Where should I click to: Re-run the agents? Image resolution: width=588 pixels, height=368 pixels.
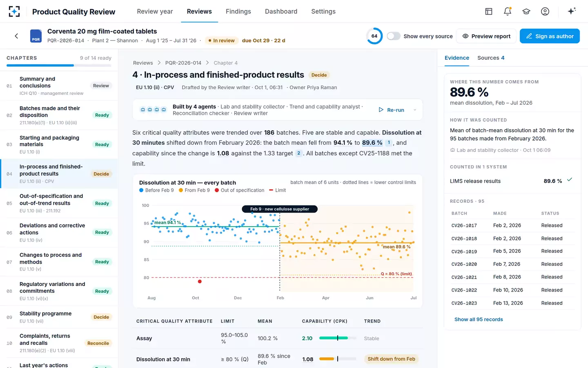click(x=391, y=110)
